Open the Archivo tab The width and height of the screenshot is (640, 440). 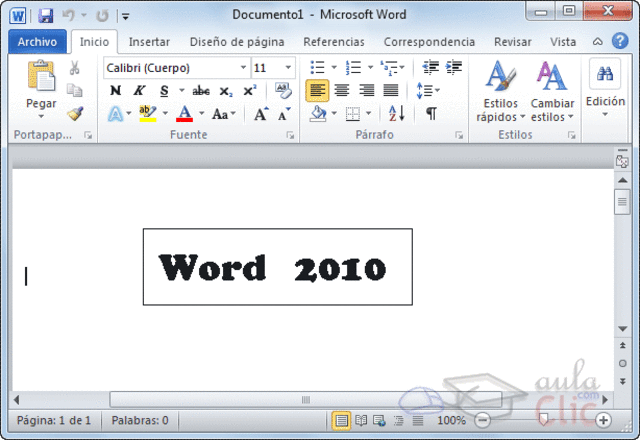(37, 42)
